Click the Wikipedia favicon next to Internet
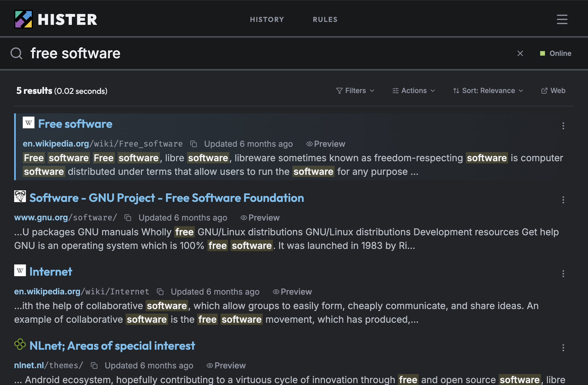This screenshot has width=588, height=385. coord(20,270)
